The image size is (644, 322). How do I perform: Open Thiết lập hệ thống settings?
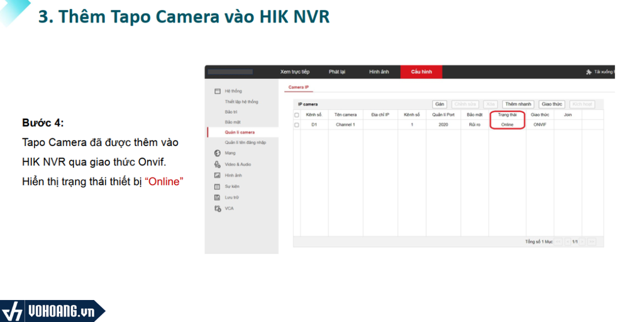(x=241, y=102)
